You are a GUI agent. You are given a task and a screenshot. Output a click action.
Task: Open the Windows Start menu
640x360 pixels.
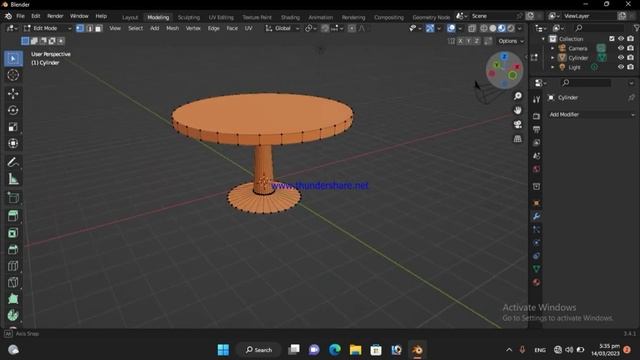point(223,350)
